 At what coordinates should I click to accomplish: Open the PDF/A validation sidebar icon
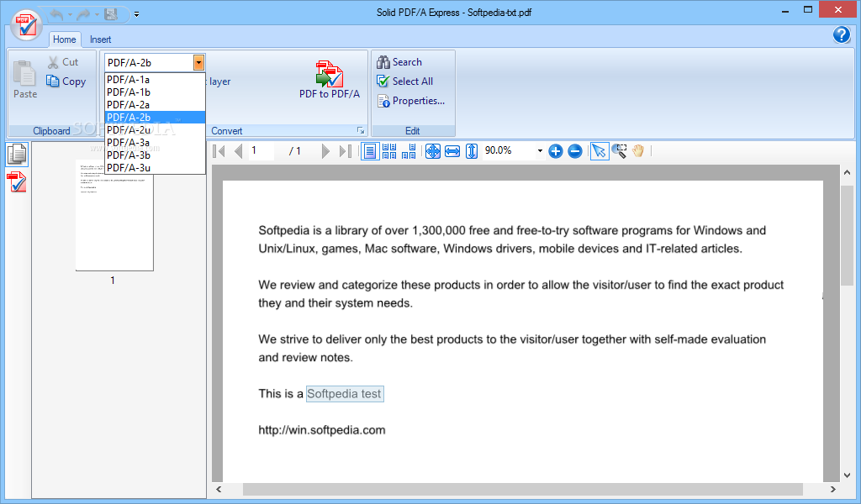(x=17, y=181)
